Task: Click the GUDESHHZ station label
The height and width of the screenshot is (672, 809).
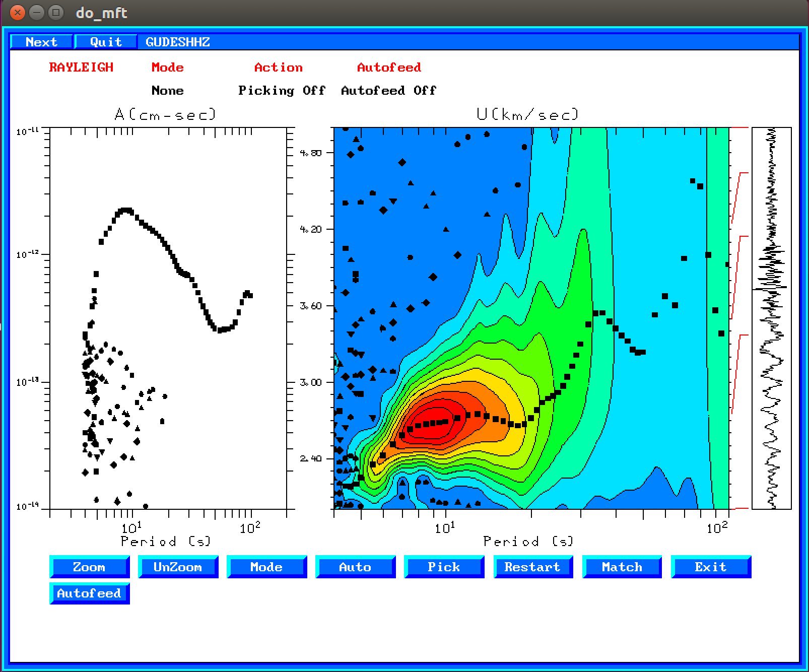Action: [178, 42]
